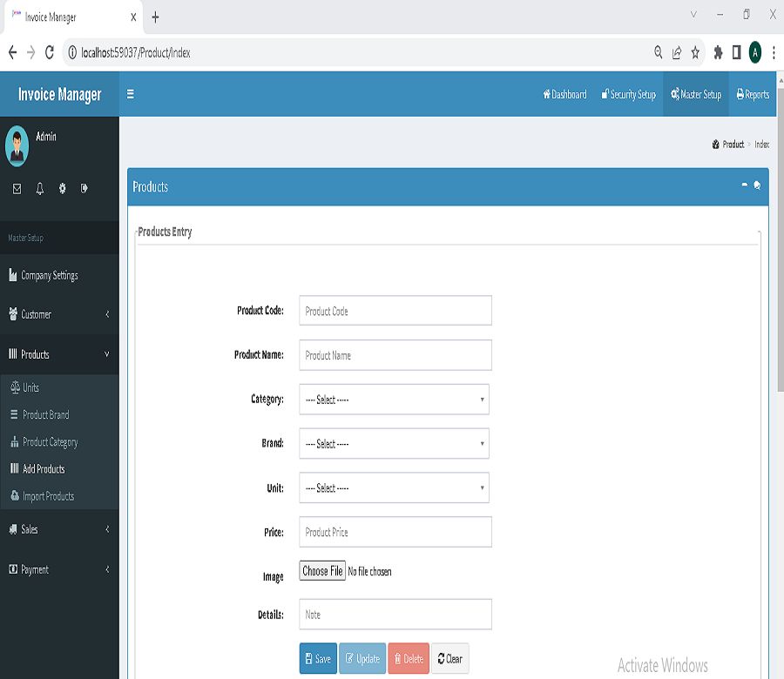Open the Unit dropdown
The height and width of the screenshot is (679, 784).
tap(394, 487)
